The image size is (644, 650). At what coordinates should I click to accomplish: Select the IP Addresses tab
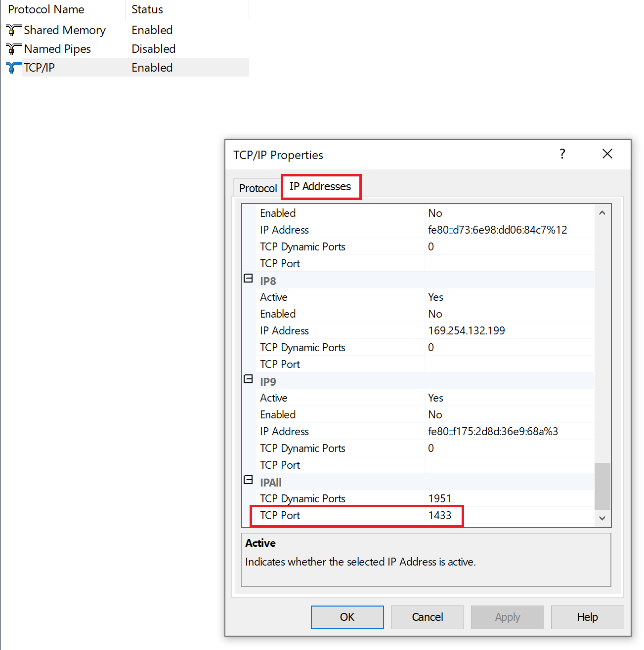point(321,187)
